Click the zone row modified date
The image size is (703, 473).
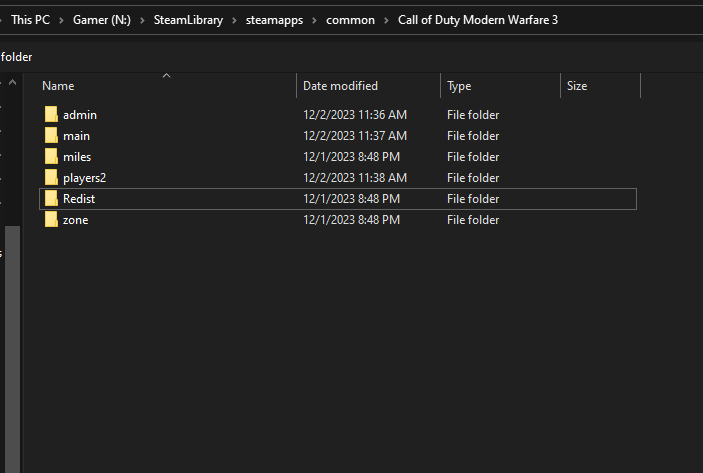click(351, 220)
